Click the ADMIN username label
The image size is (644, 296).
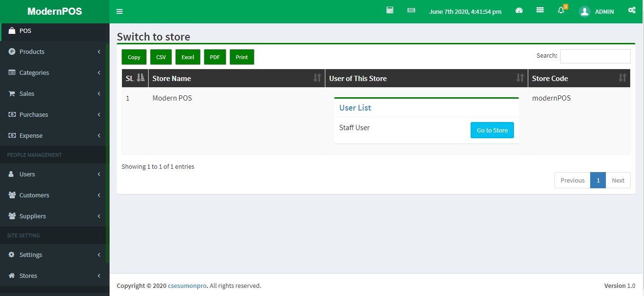604,11
